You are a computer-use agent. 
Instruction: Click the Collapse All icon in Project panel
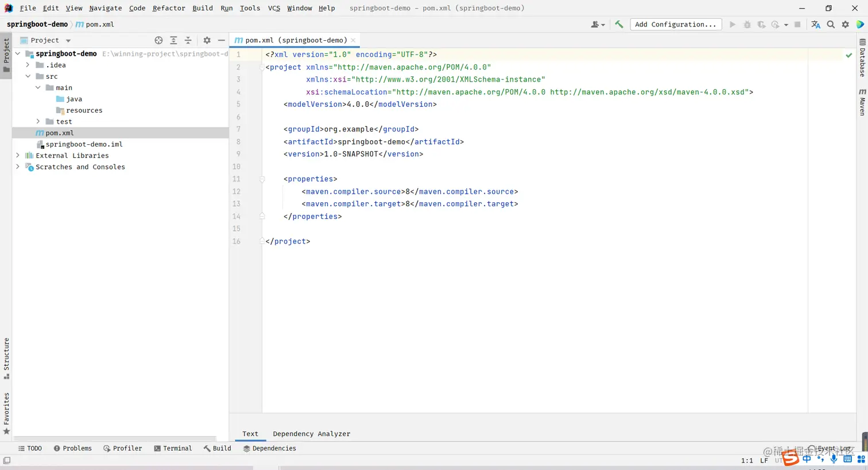pyautogui.click(x=188, y=40)
